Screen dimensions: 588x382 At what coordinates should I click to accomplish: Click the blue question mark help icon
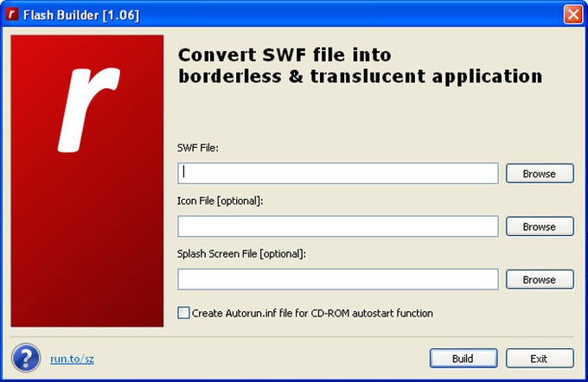click(26, 358)
